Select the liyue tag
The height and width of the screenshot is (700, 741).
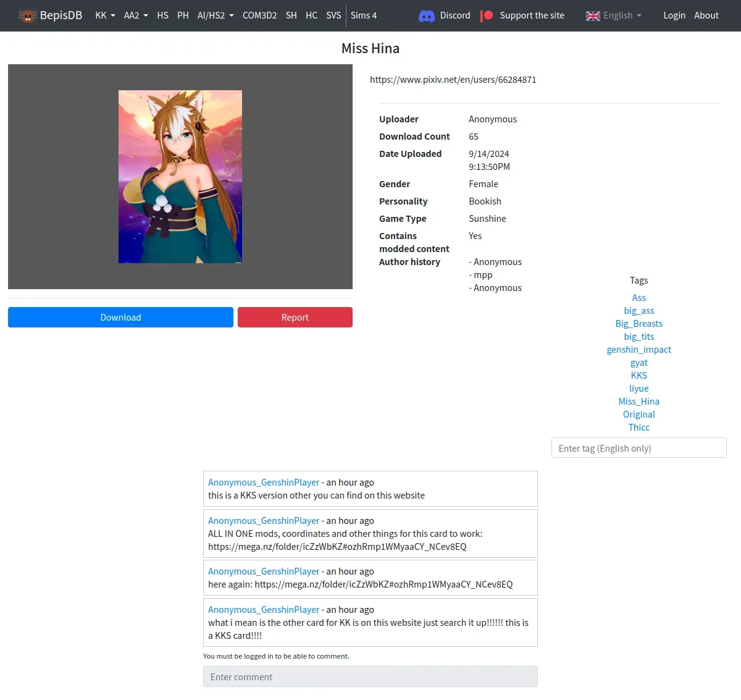639,389
